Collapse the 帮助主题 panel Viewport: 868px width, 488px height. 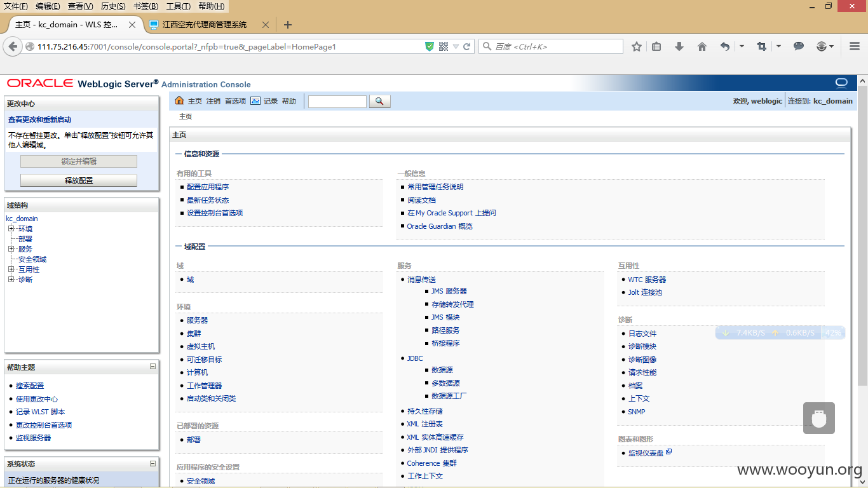point(153,367)
